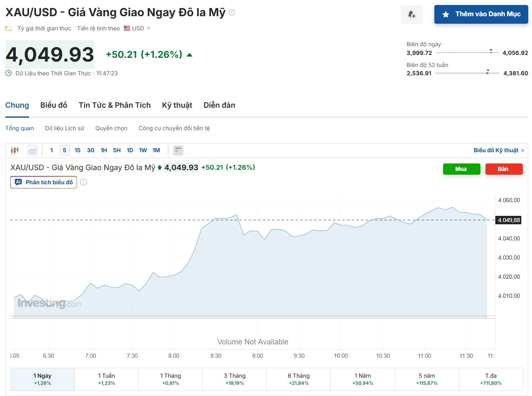
Task: Switch chart to line chart view
Action: pyautogui.click(x=32, y=150)
